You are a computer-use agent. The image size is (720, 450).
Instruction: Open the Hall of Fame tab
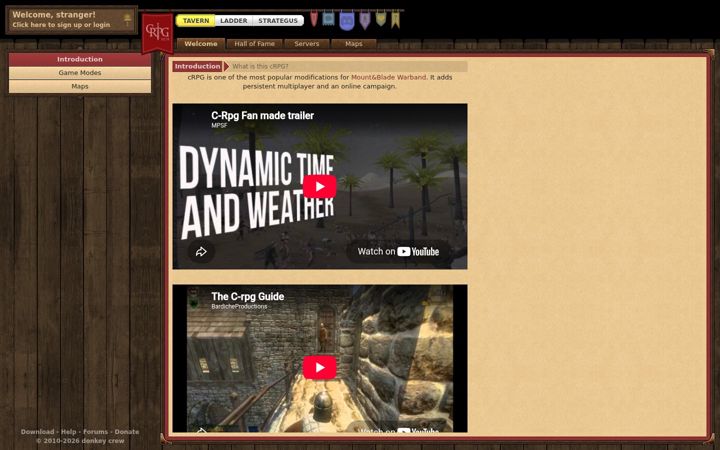coord(254,44)
